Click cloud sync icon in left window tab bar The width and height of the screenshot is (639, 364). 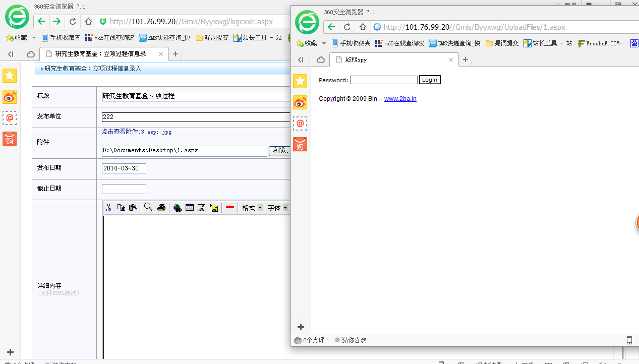30,54
